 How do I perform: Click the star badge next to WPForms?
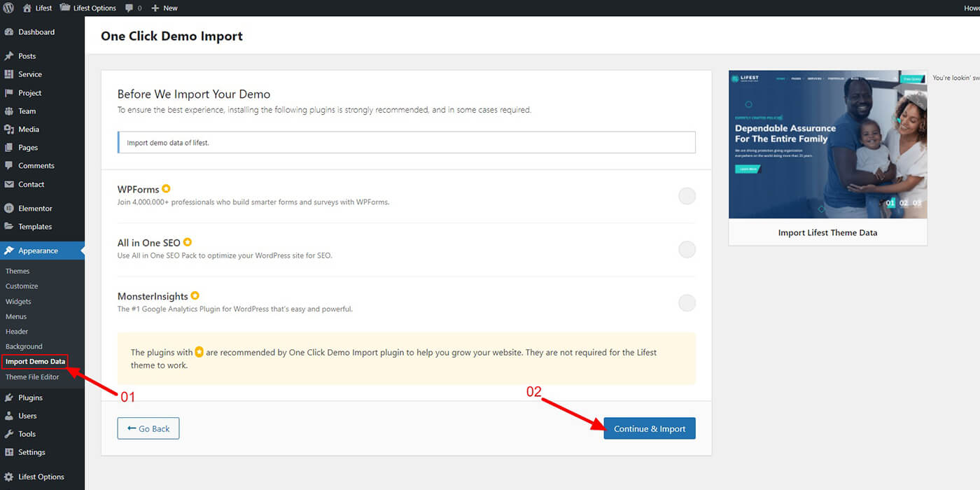tap(166, 189)
